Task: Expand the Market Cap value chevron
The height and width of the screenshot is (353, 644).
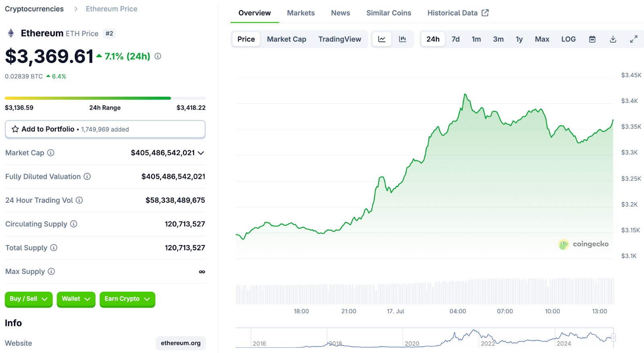Action: click(201, 153)
